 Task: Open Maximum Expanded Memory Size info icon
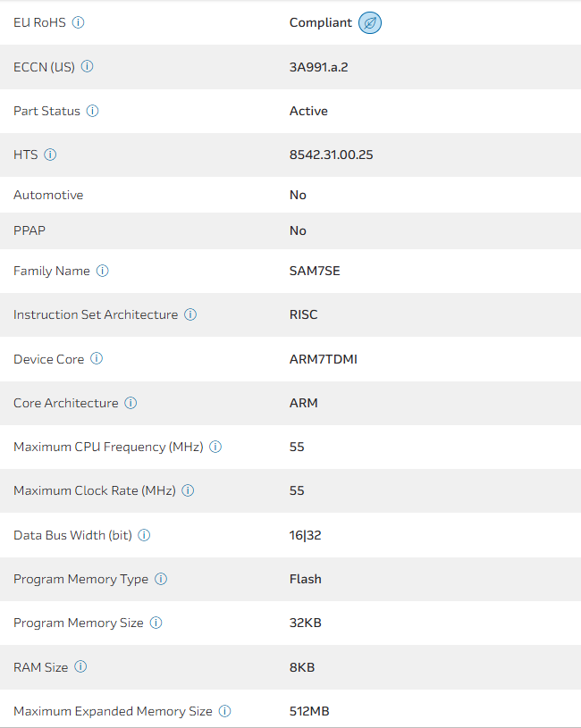[224, 711]
